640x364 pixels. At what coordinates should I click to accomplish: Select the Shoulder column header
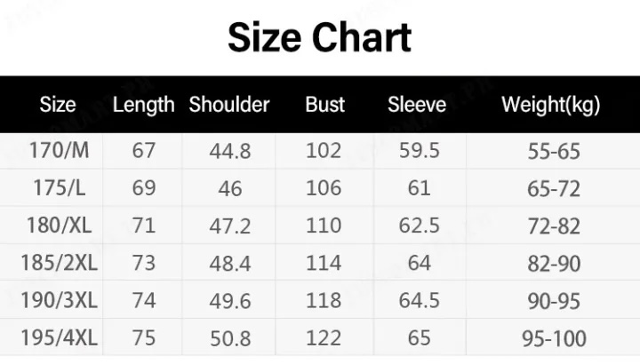[x=229, y=105]
